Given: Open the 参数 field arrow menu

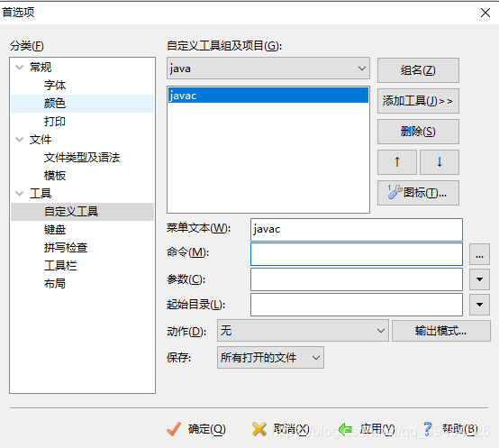Looking at the screenshot, I should pyautogui.click(x=479, y=279).
